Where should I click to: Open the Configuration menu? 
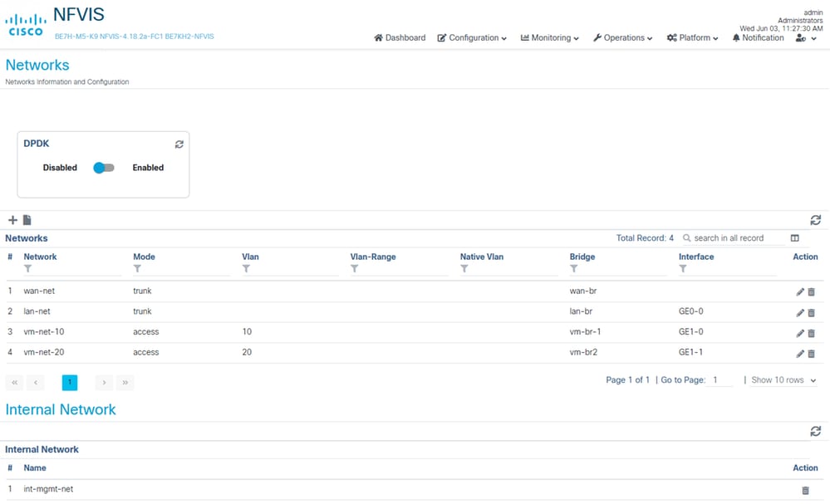coord(472,37)
